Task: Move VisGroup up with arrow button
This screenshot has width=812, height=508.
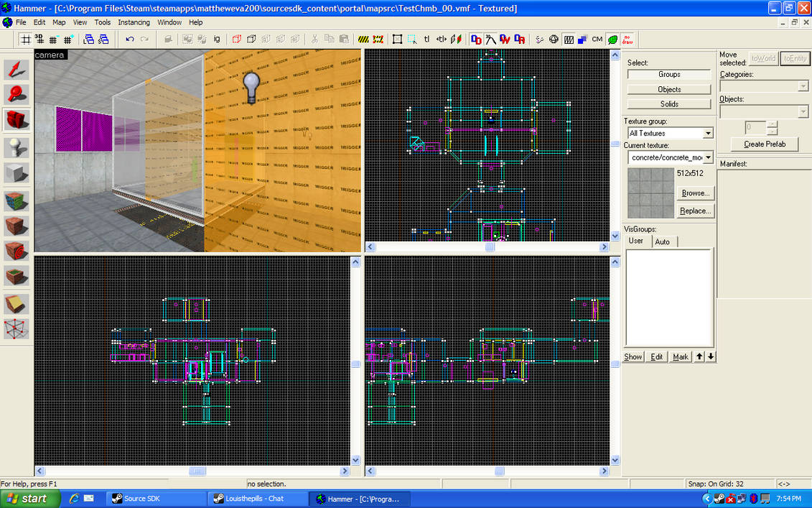Action: (x=699, y=356)
